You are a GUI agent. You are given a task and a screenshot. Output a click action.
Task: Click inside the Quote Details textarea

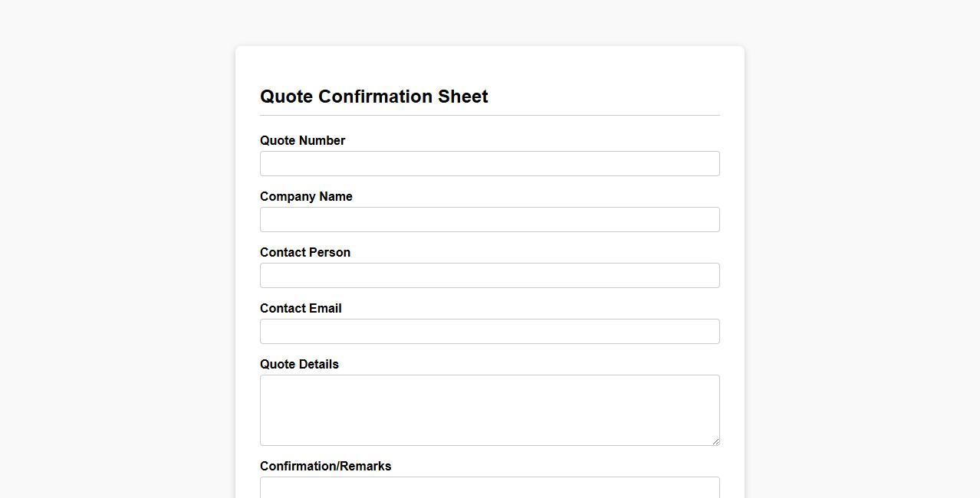[x=489, y=410]
